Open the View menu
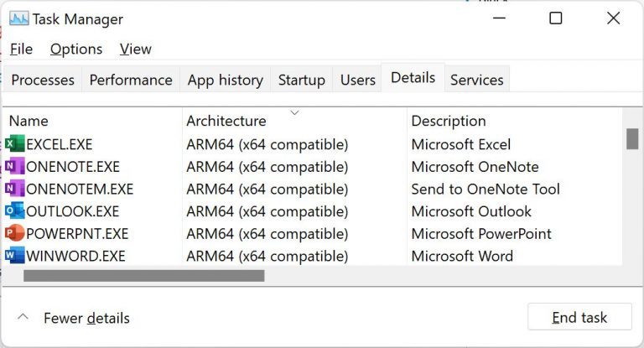 pos(136,49)
